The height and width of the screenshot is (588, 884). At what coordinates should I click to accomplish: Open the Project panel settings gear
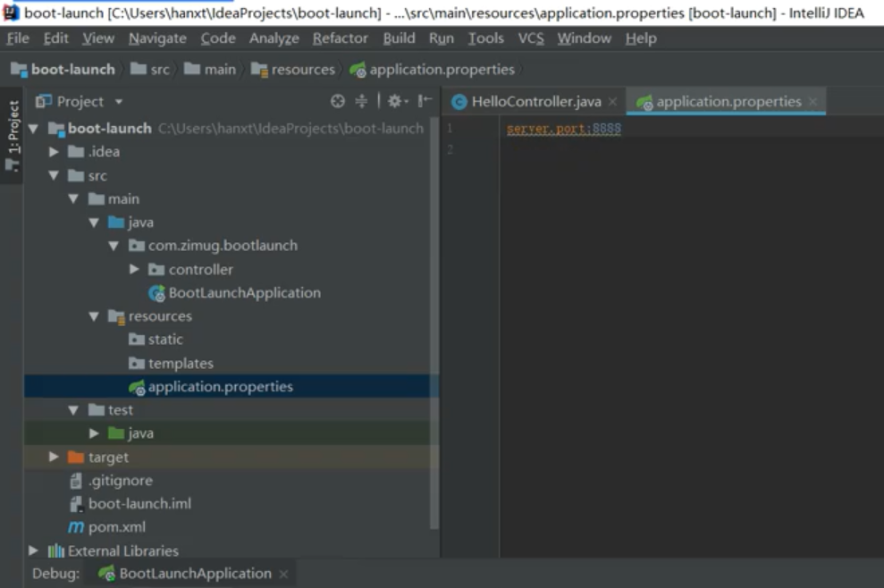[x=397, y=101]
